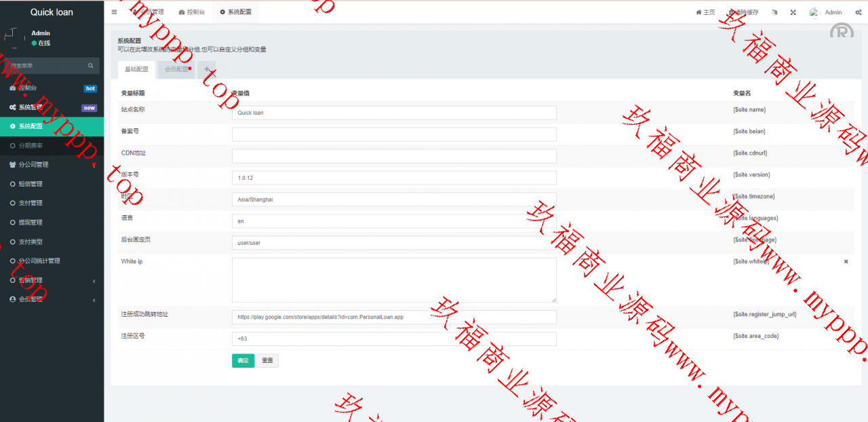Expand the 会员管理 sidebar submenu arrow
Viewport: 868px width, 422px height.
click(x=94, y=300)
